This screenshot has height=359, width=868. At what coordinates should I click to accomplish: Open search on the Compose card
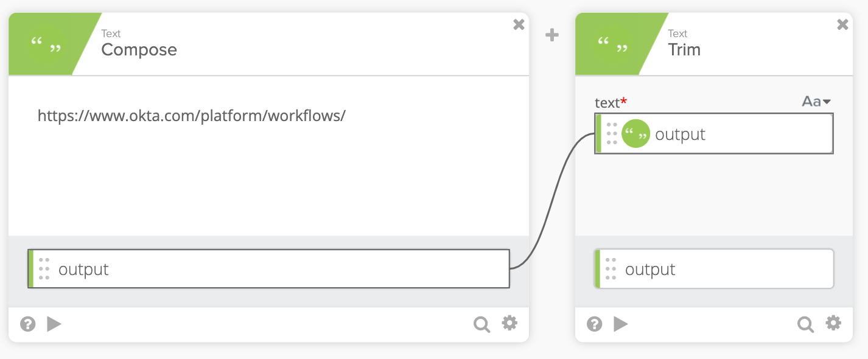coord(481,324)
